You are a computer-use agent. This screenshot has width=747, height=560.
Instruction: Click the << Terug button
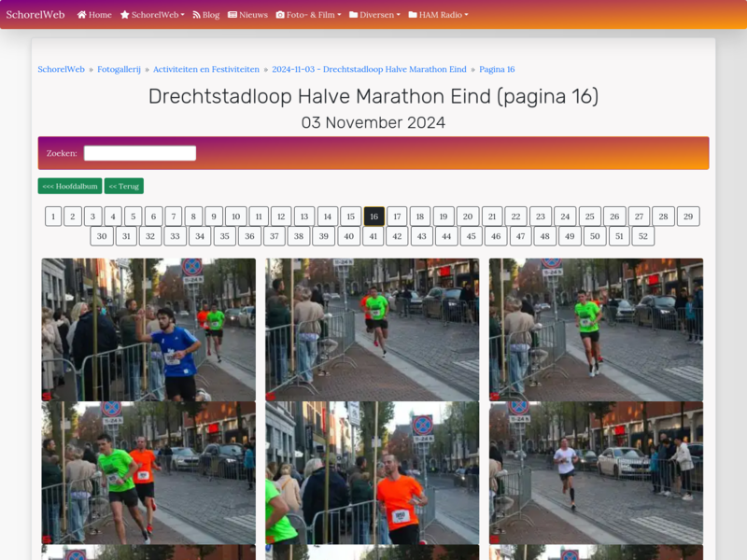click(124, 186)
